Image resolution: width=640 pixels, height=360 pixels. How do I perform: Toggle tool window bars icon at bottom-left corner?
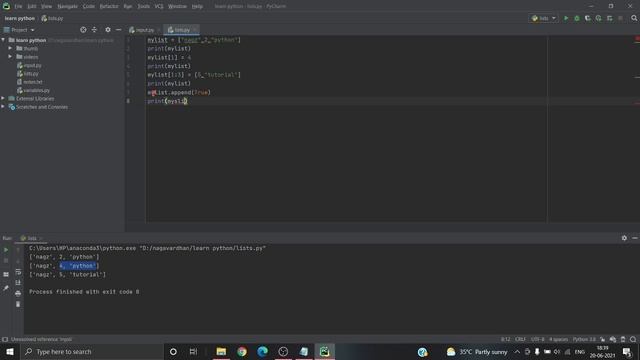click(5, 339)
